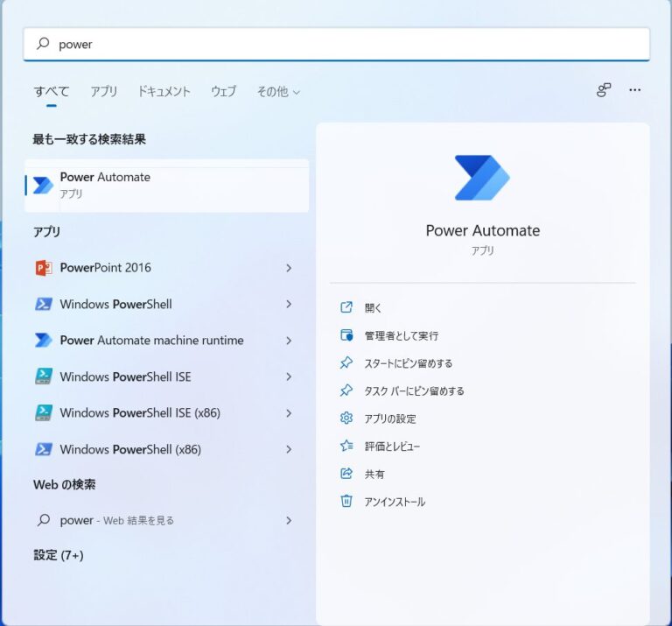Expand Windows PowerShell (x86) chevron

(x=289, y=449)
